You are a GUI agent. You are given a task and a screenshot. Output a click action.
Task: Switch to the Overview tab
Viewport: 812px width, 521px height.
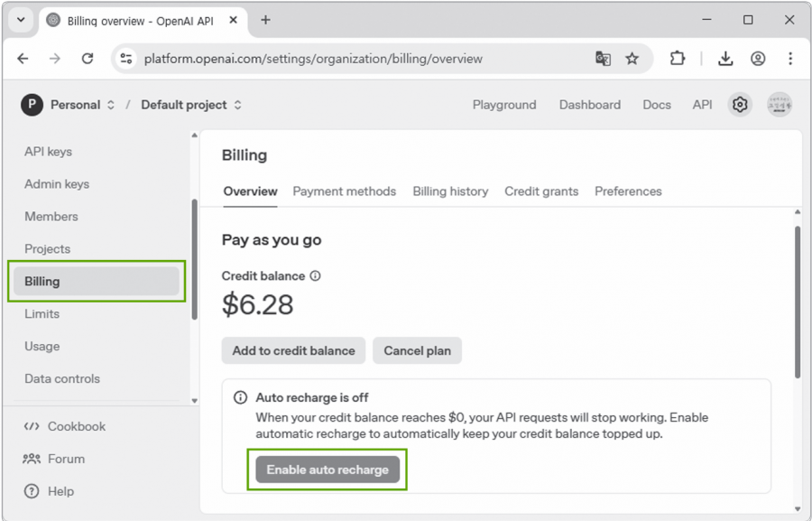(250, 191)
